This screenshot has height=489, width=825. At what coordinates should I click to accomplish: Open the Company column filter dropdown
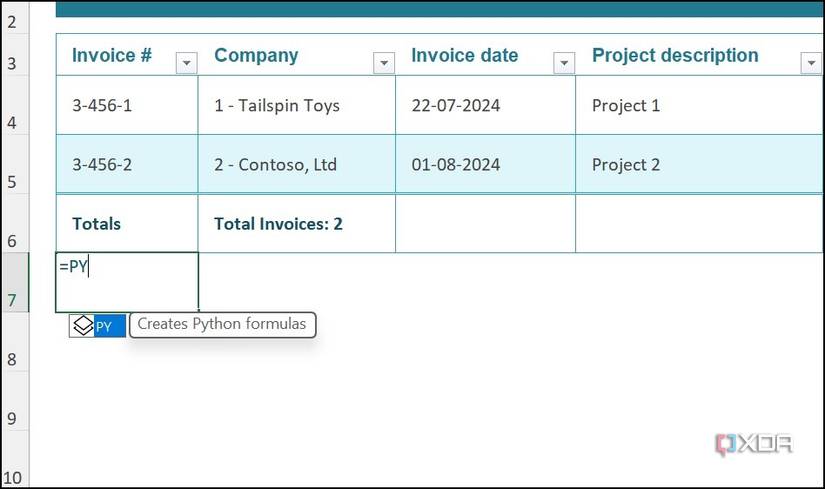pyautogui.click(x=384, y=63)
